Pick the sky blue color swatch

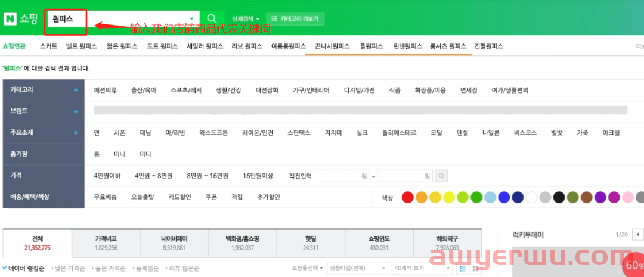[x=490, y=197]
